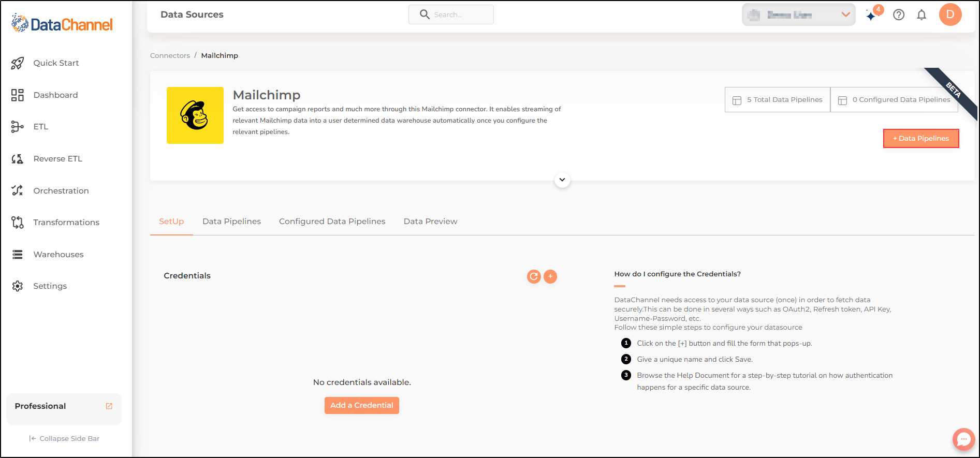Viewport: 980px width, 458px height.
Task: Click the Data Sources page title
Action: click(192, 14)
